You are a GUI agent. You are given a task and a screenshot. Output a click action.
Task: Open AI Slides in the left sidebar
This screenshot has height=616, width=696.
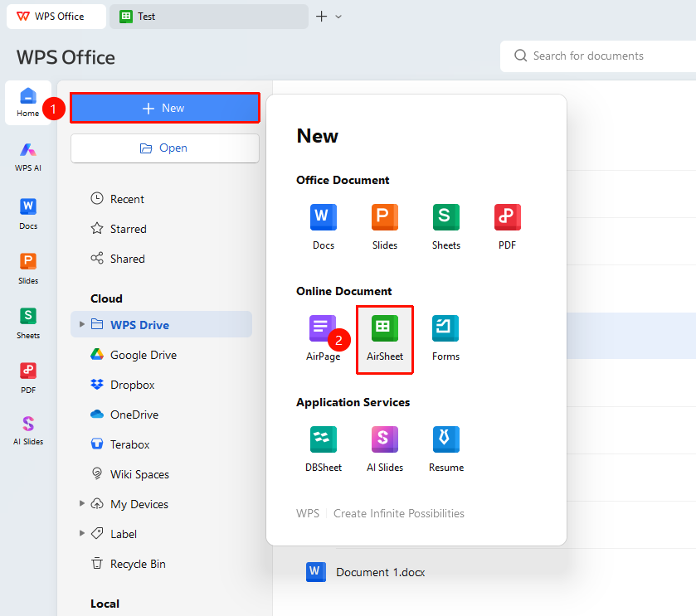click(28, 430)
